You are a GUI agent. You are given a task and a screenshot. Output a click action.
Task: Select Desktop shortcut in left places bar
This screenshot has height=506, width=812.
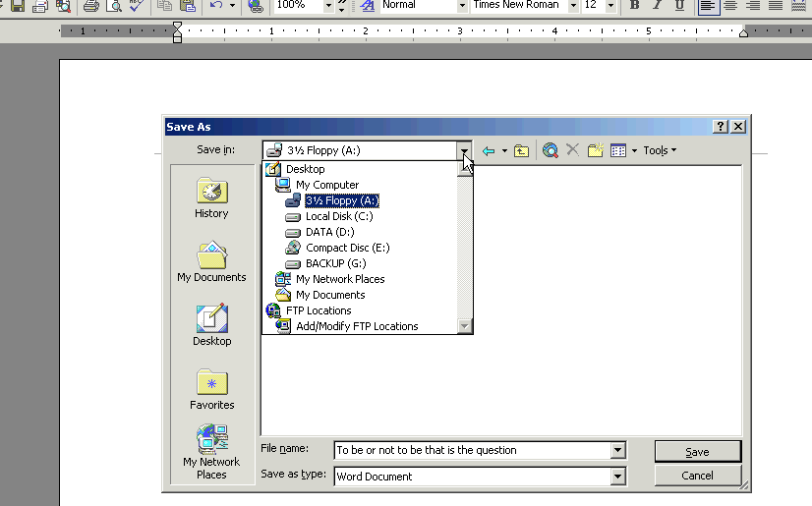(x=211, y=325)
